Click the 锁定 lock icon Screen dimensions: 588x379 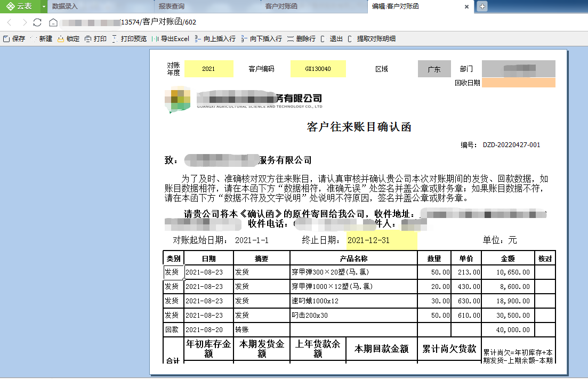pos(61,38)
